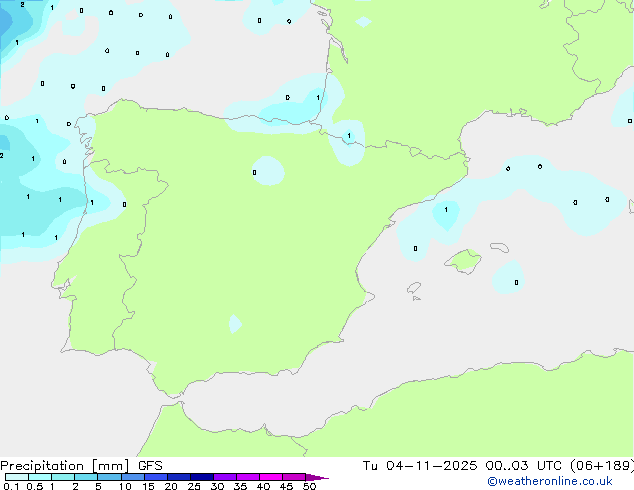Select the 25–30 mm darkest navy legend box
Viewport: 634px width, 490px height.
pos(202,477)
